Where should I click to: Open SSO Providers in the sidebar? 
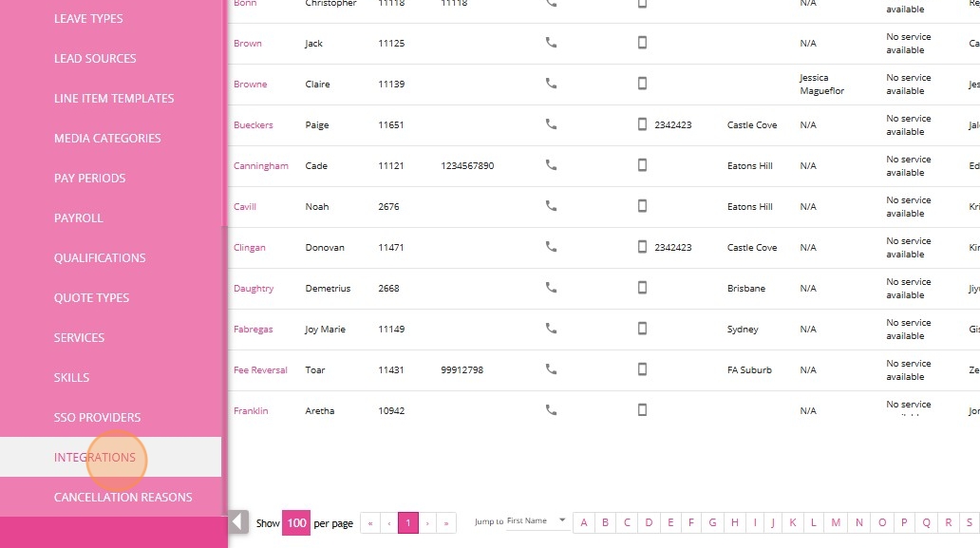(97, 417)
